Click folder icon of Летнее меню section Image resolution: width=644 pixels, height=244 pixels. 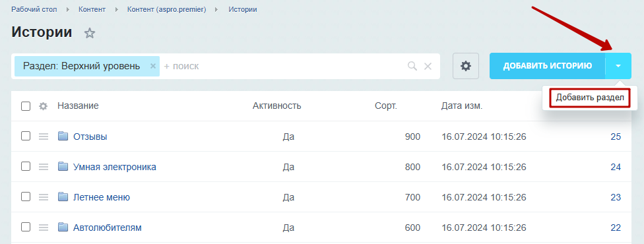pos(63,197)
